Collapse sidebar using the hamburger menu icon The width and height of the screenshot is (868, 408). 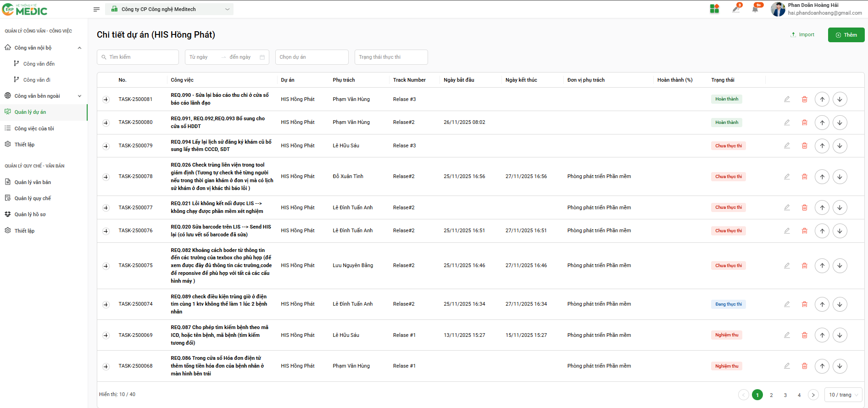click(96, 9)
